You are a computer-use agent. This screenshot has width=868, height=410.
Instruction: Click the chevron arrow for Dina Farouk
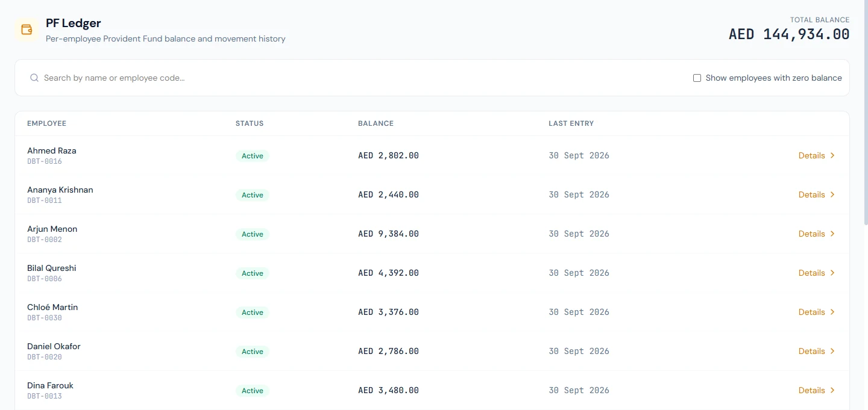(832, 390)
